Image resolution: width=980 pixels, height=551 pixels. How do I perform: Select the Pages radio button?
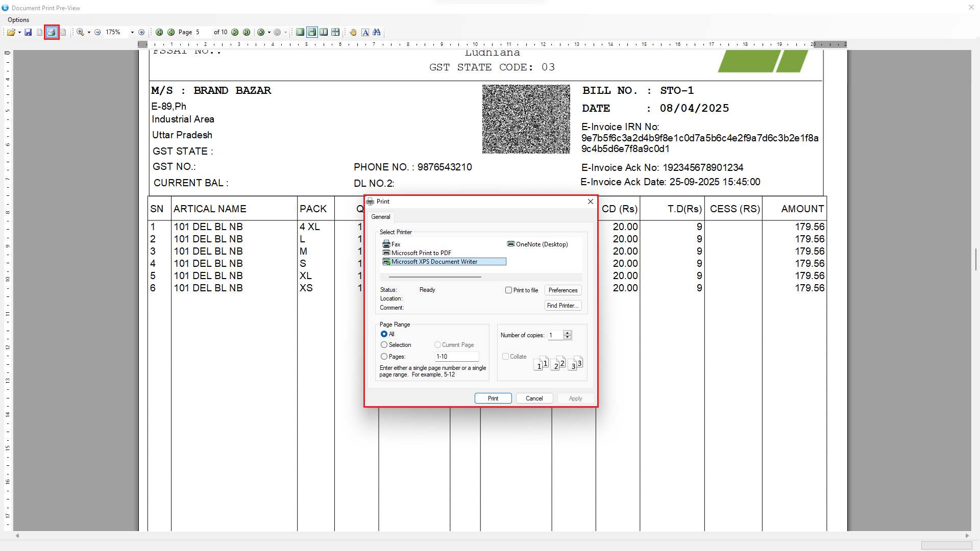tap(384, 357)
